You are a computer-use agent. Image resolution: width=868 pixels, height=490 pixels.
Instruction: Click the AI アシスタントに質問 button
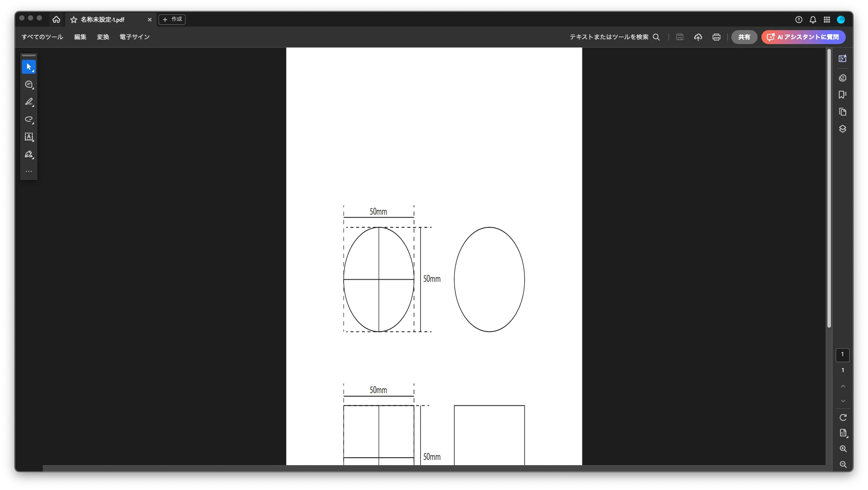(x=803, y=37)
